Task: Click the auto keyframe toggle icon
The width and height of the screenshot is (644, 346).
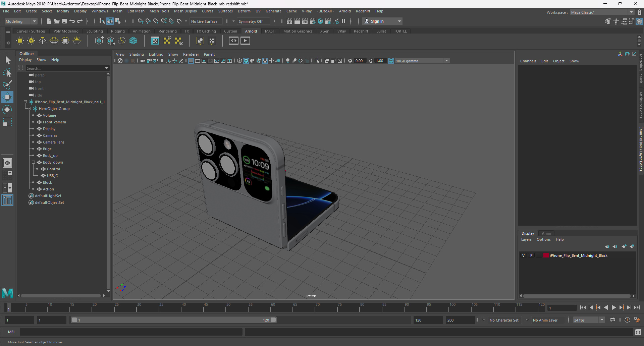Action: point(627,320)
